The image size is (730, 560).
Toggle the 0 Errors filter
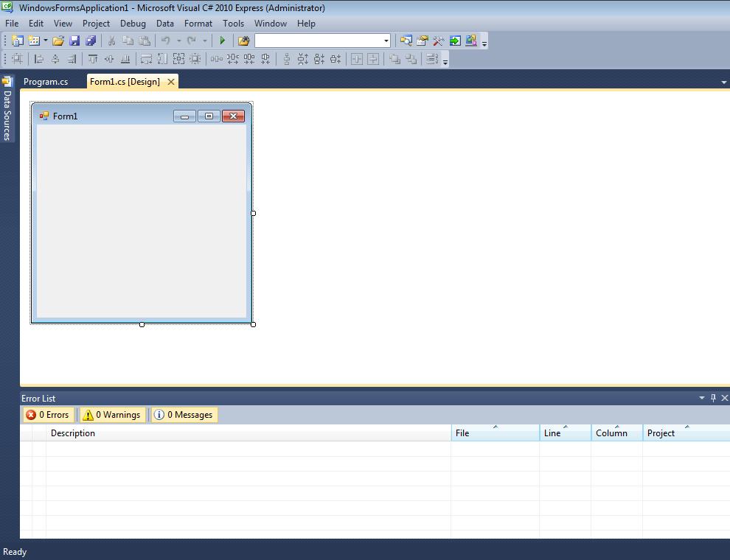[47, 414]
